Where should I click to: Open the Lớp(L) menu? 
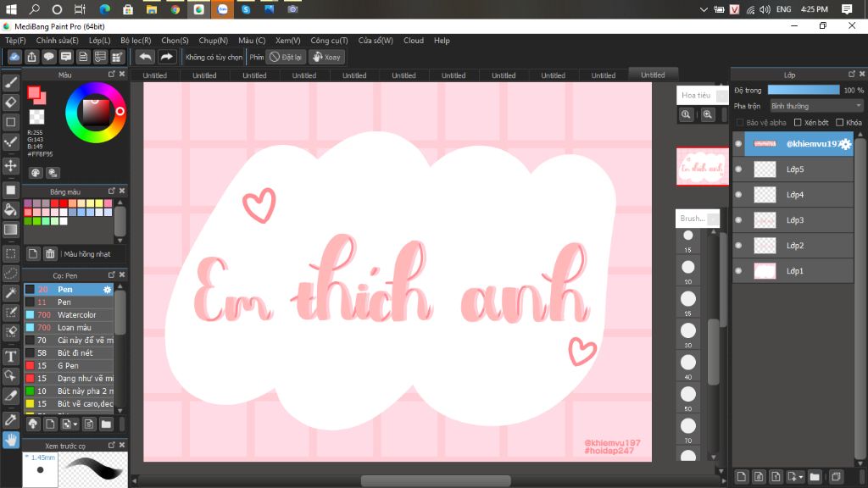(x=99, y=40)
